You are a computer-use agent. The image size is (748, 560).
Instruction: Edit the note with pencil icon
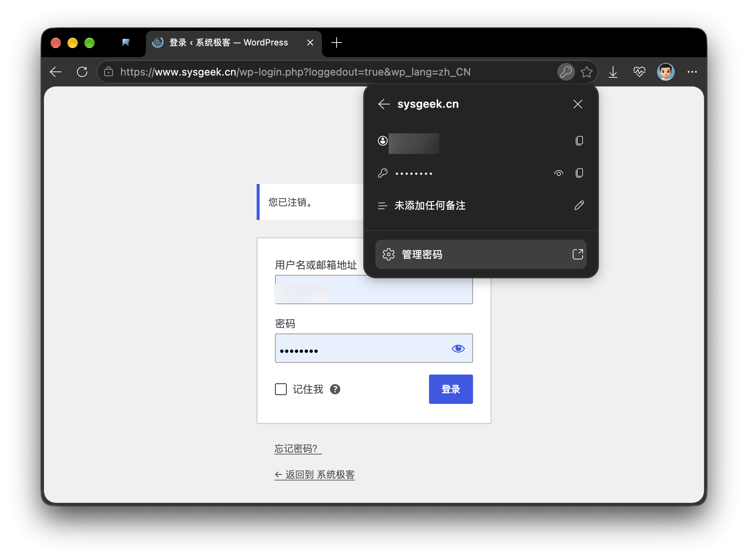tap(579, 205)
